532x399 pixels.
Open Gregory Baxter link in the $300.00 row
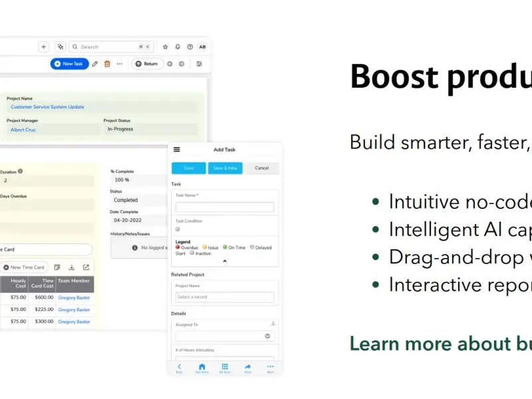coord(74,322)
